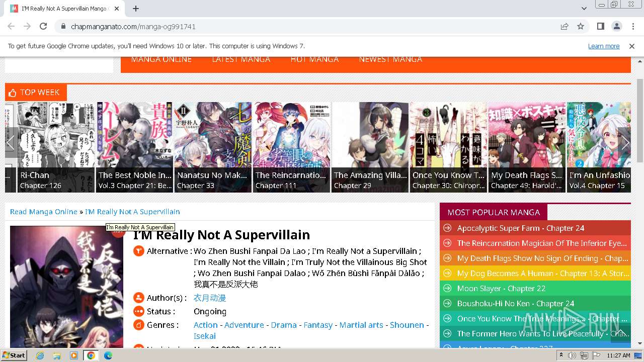Image resolution: width=644 pixels, height=362 pixels.
Task: Open My Death Flags Show No Sign entry
Action: (x=542, y=258)
